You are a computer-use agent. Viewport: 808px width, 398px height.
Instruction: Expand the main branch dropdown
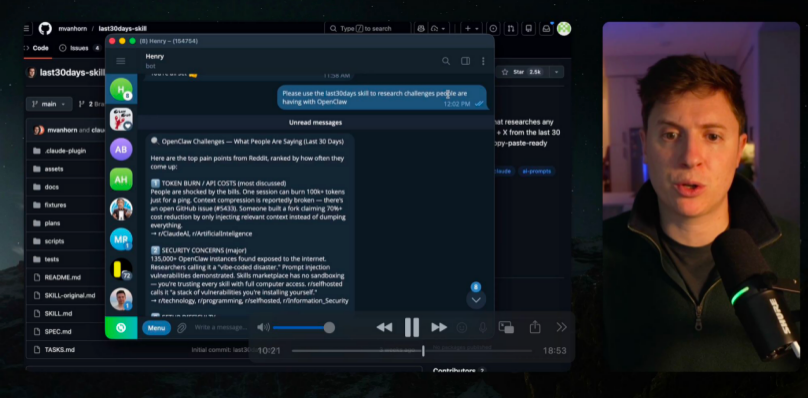click(49, 104)
